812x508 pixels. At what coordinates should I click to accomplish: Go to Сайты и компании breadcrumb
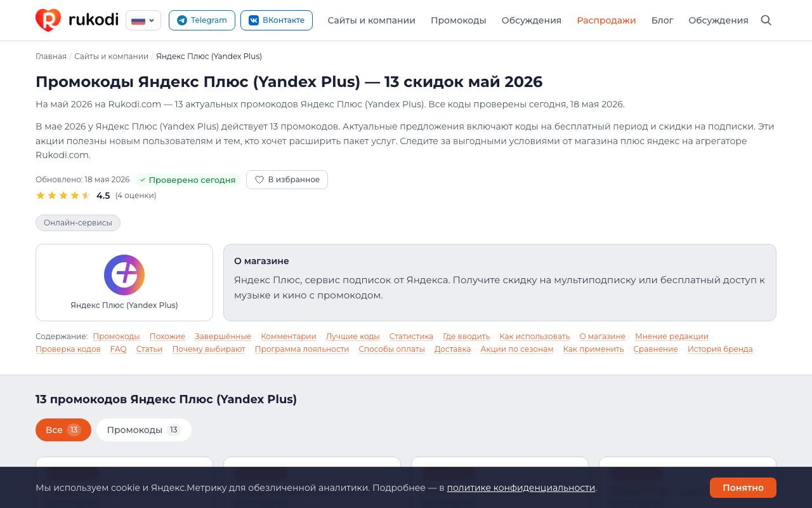(x=111, y=57)
